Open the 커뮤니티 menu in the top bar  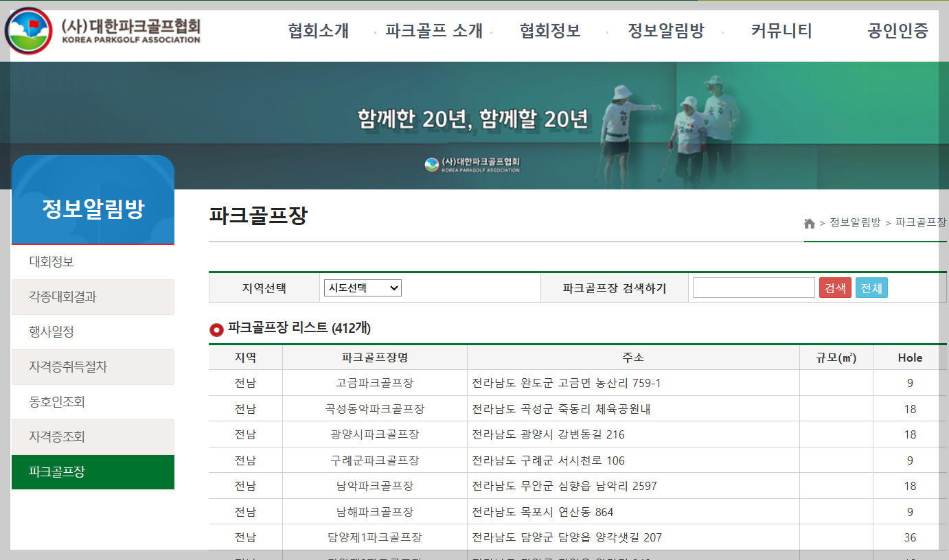pos(779,31)
